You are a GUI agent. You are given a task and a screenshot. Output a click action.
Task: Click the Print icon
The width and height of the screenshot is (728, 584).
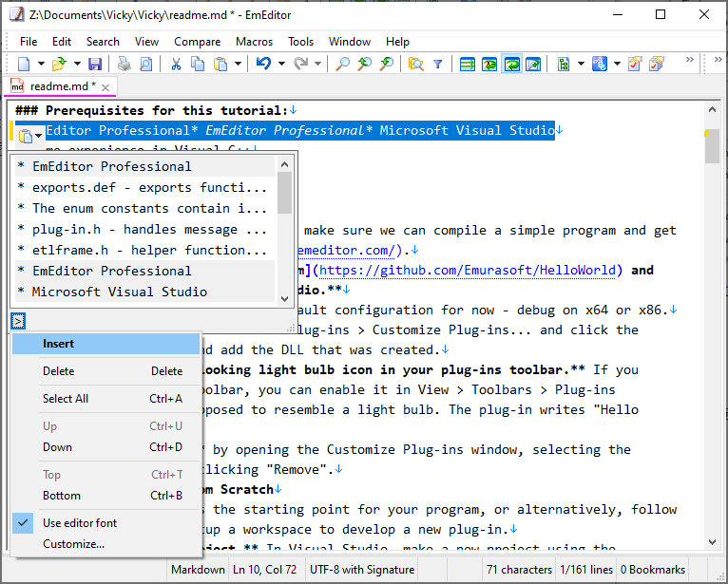point(124,64)
